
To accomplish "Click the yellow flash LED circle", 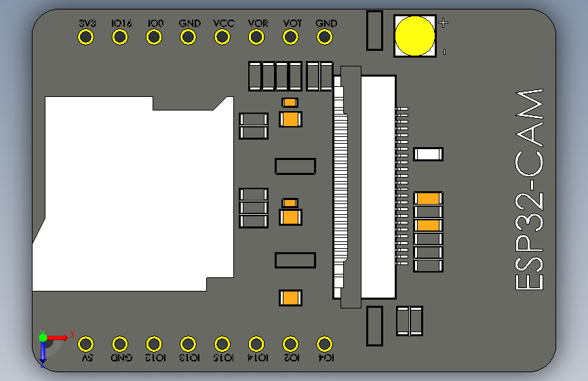I will click(x=415, y=36).
